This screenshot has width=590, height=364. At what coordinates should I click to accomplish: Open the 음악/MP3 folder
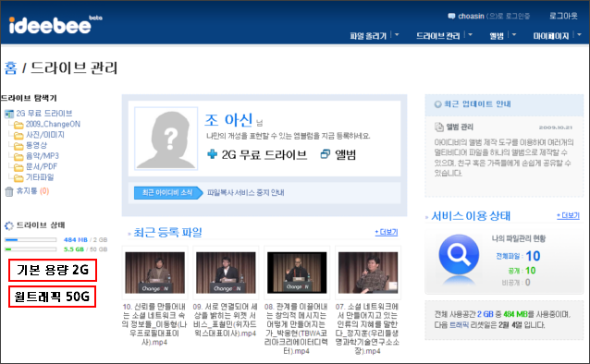[x=43, y=156]
